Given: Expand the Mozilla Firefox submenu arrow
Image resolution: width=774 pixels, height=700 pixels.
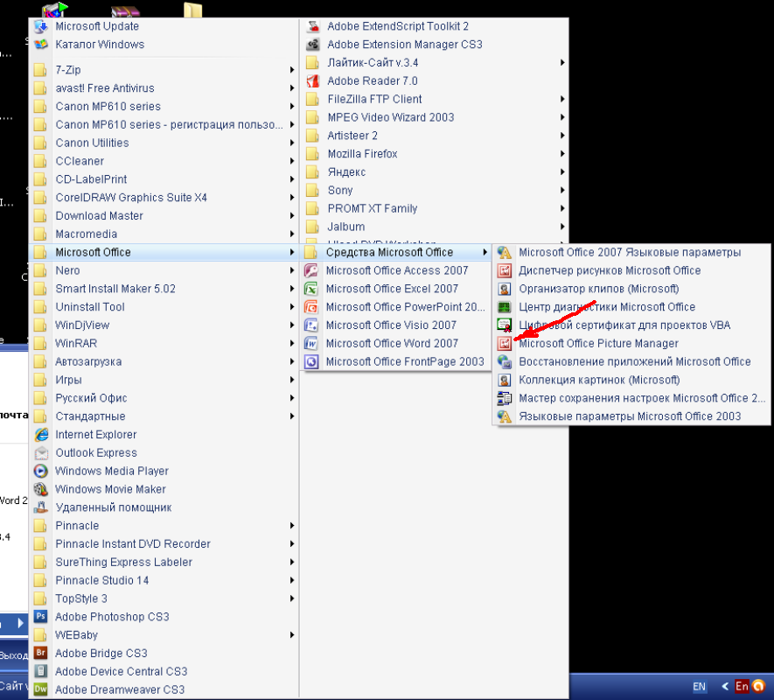Looking at the screenshot, I should [562, 154].
